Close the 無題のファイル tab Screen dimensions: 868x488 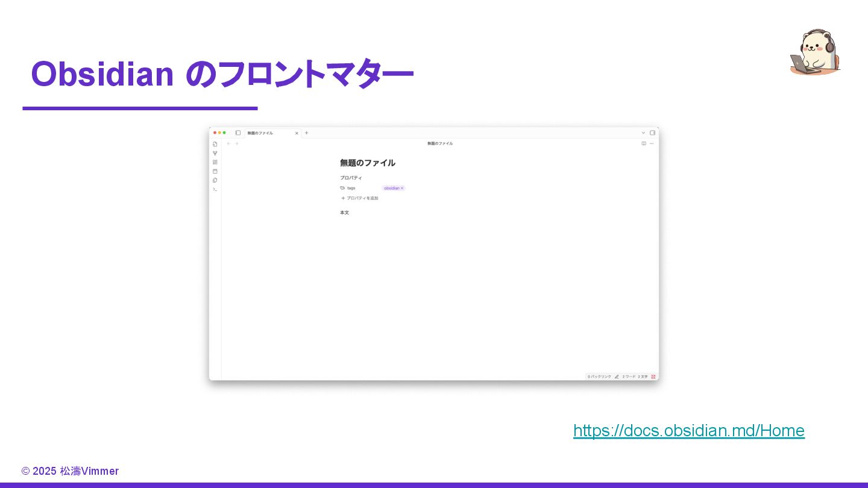pyautogui.click(x=297, y=133)
